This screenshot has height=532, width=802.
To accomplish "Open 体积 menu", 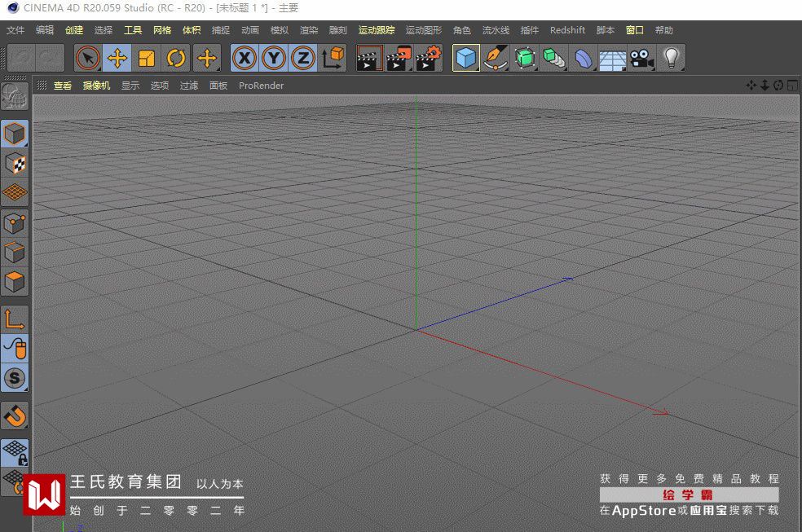I will point(192,30).
